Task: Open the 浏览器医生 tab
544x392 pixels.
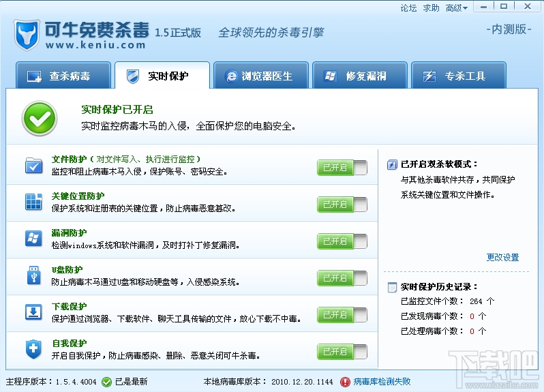Action: 261,76
